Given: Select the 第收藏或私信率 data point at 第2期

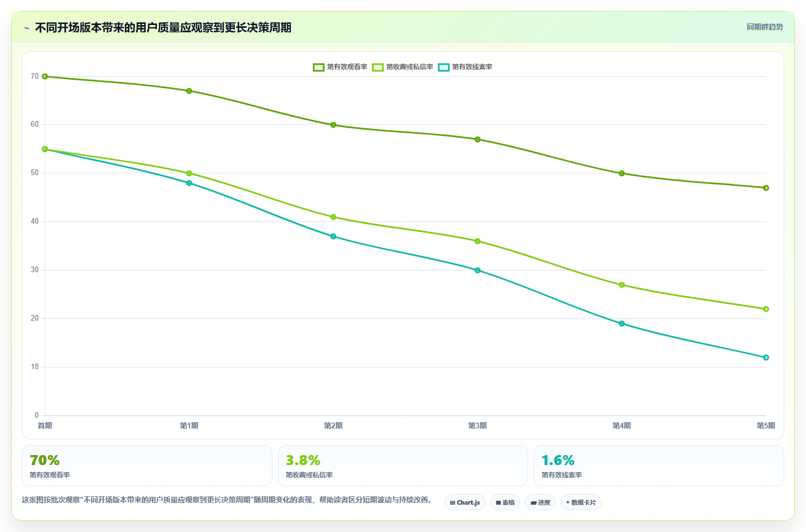Looking at the screenshot, I should [x=333, y=217].
